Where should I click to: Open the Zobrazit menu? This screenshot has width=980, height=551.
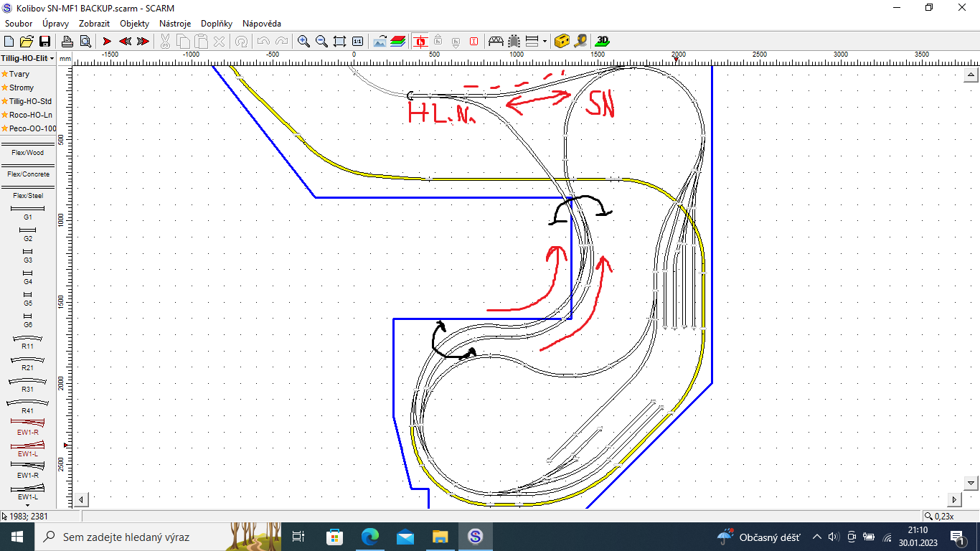[x=94, y=24]
